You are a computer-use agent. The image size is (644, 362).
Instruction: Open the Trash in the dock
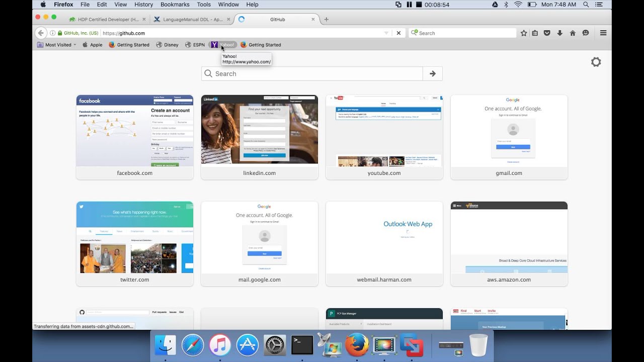[x=478, y=345]
